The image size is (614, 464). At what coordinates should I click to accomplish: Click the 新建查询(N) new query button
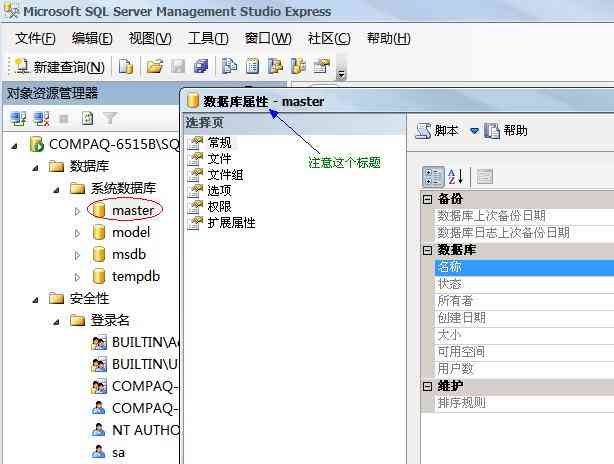(x=60, y=67)
